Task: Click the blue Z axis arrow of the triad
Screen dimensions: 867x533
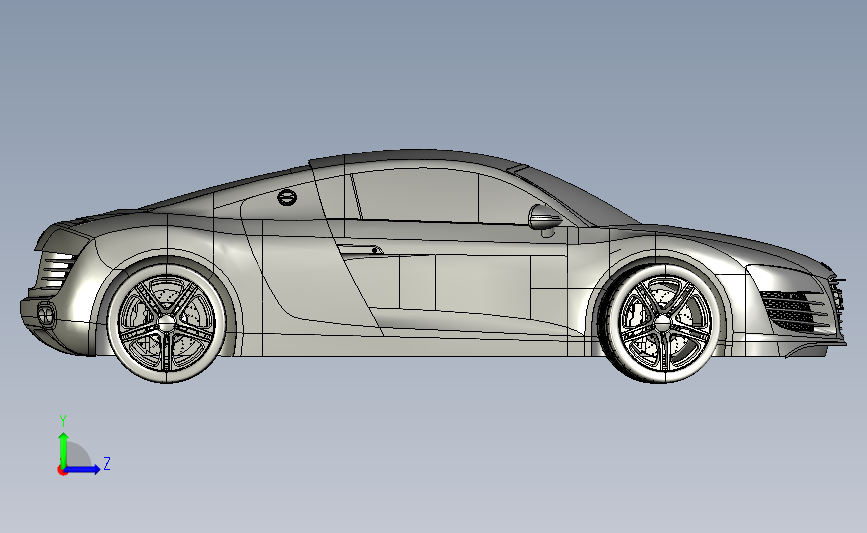Action: tap(83, 470)
